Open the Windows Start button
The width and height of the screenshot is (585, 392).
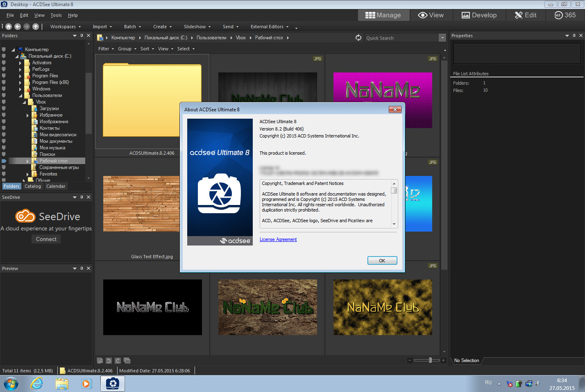click(x=11, y=384)
